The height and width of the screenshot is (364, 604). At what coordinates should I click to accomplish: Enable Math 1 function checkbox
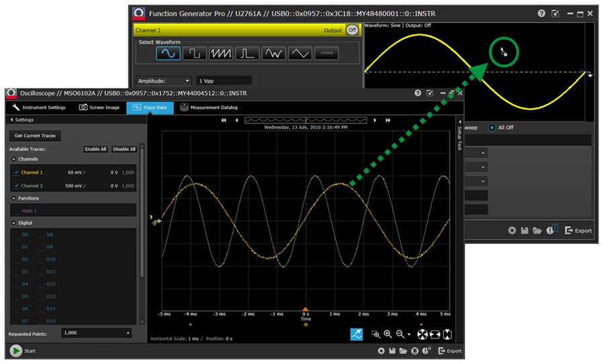pos(17,211)
